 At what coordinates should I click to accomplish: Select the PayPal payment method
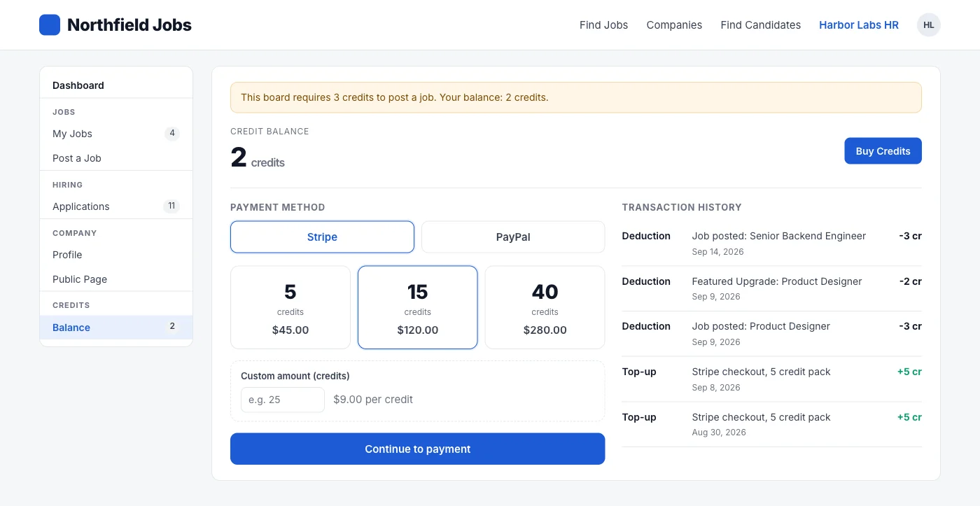[513, 237]
